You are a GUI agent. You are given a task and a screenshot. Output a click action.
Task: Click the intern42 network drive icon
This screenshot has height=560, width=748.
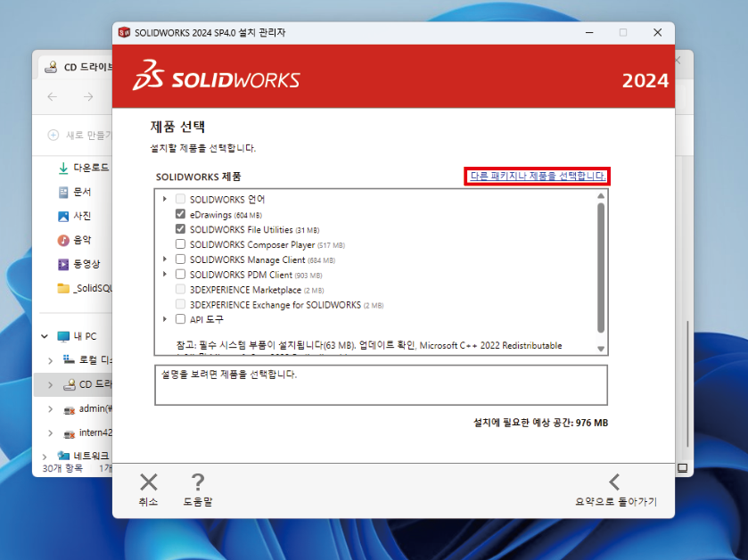pyautogui.click(x=70, y=433)
